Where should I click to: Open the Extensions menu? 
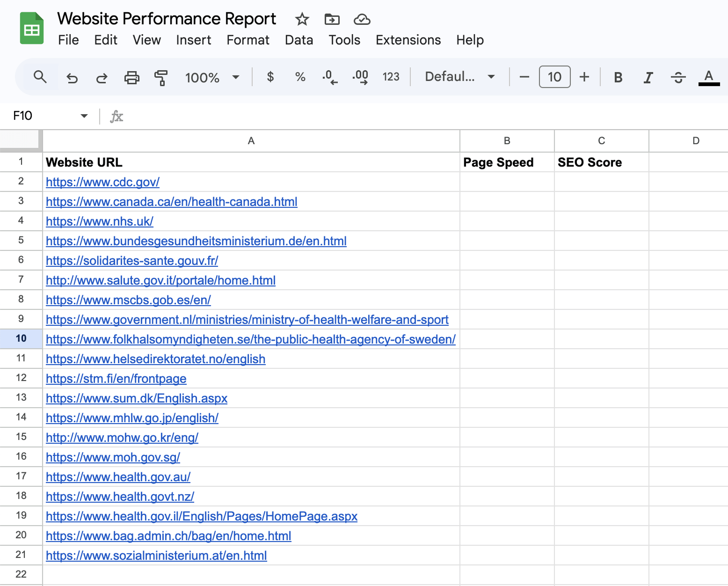click(408, 40)
